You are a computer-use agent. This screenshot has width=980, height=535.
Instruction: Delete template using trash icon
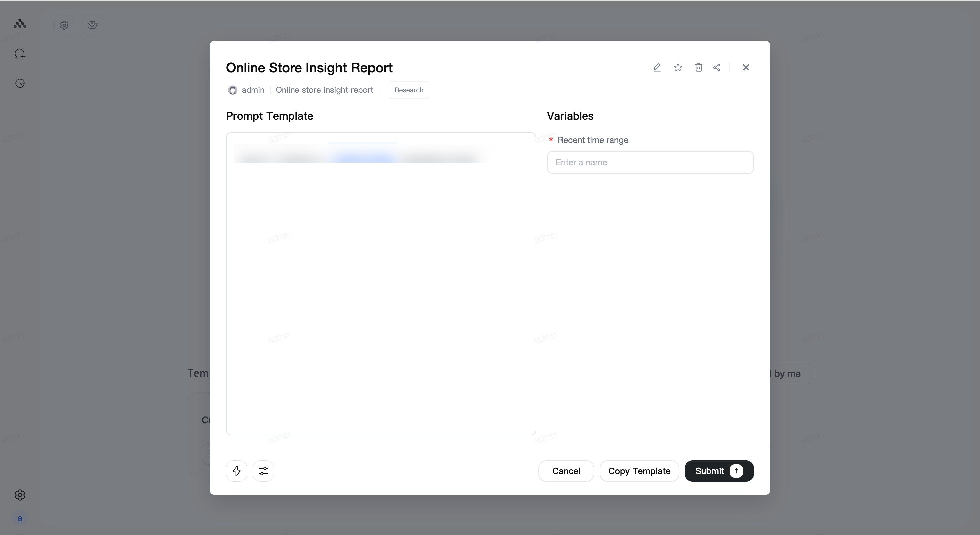tap(698, 67)
